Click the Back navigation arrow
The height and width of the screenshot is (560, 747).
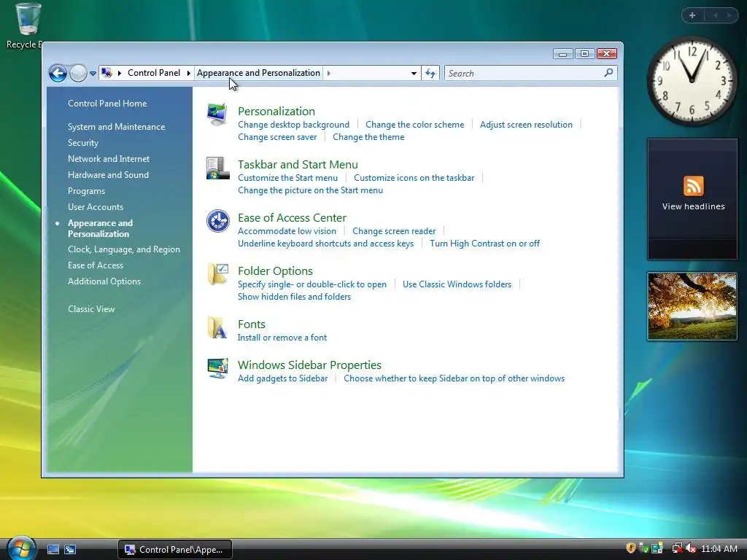58,74
